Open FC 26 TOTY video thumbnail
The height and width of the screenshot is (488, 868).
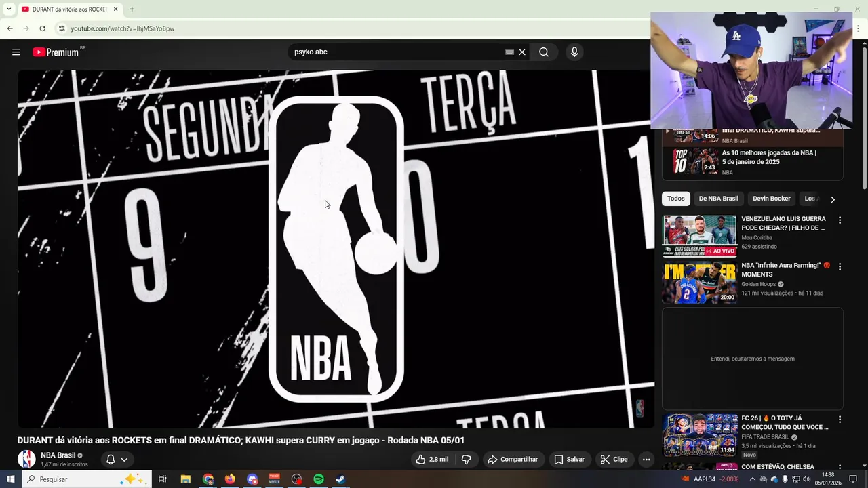[700, 435]
